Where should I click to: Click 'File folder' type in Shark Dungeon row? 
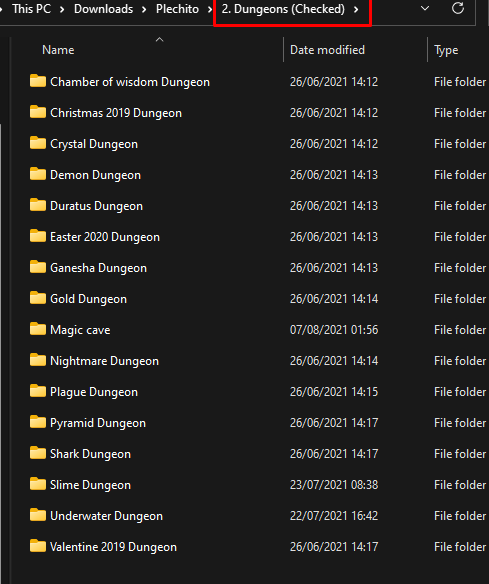point(460,454)
